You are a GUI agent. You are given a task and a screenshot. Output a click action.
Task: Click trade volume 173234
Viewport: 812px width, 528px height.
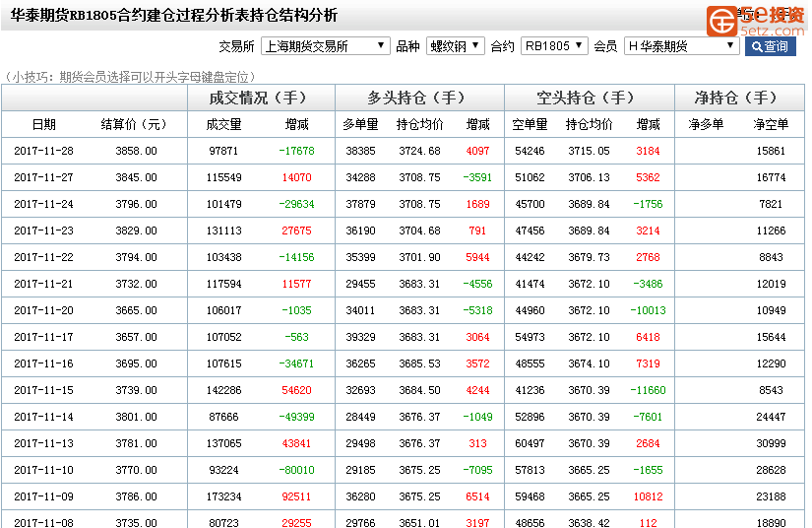pyautogui.click(x=223, y=496)
